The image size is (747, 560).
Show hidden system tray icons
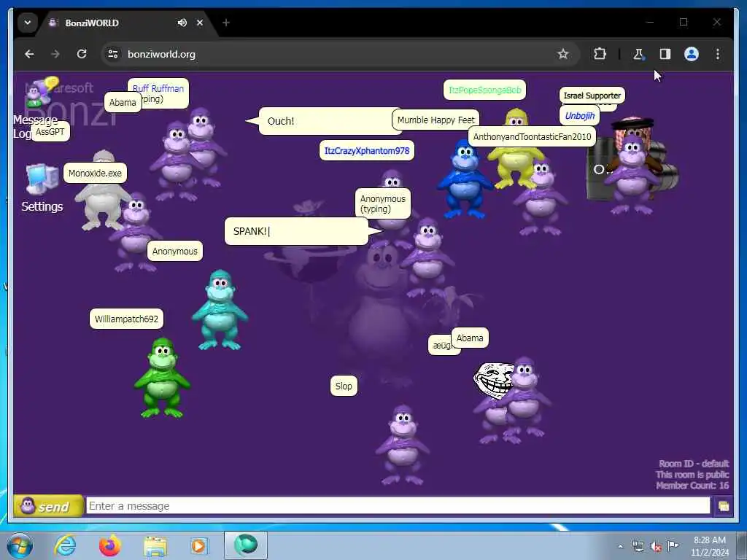620,546
